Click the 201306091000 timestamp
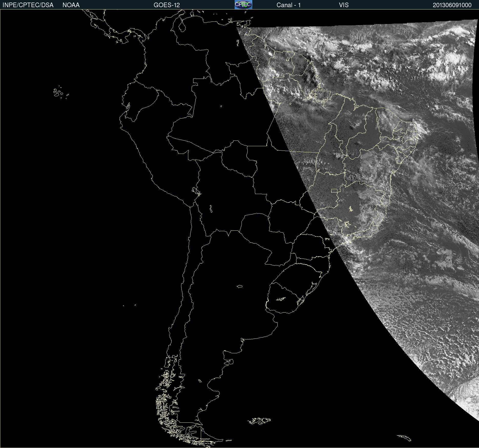 pos(452,5)
